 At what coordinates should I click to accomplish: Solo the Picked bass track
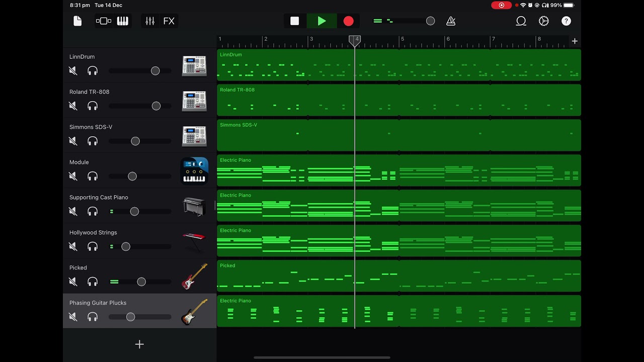click(93, 282)
